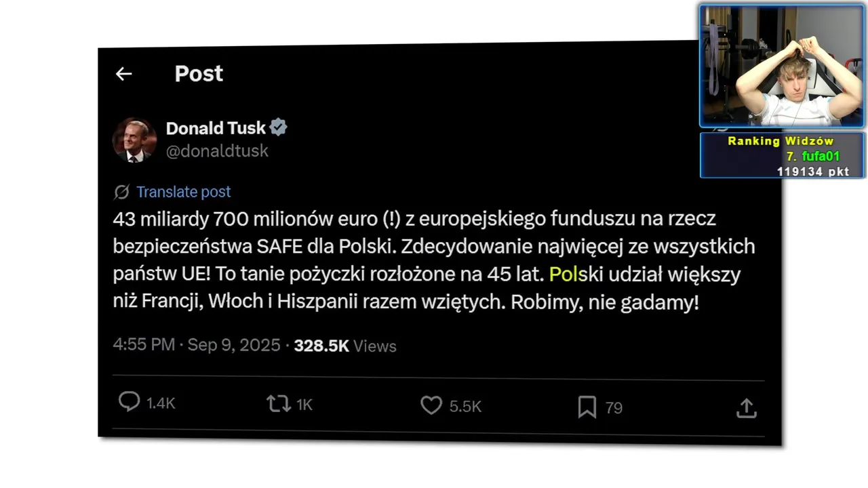Click the Donald Tusk display name
The image size is (868, 488).
(216, 128)
